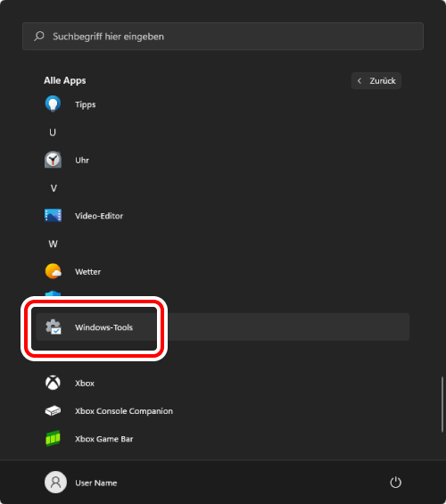446x504 pixels.
Task: Go back with the Zurück button
Action: click(x=376, y=80)
